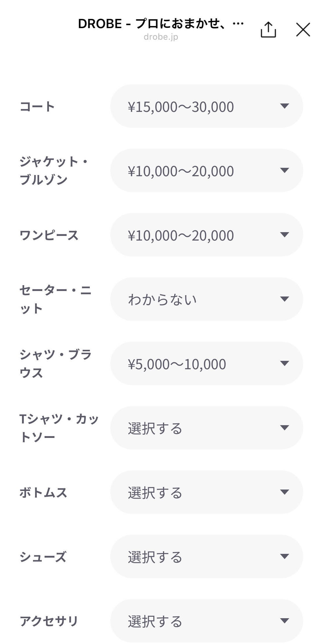Select a budget for Tシャツ・カットソー
The width and height of the screenshot is (324, 644).
[x=206, y=428]
